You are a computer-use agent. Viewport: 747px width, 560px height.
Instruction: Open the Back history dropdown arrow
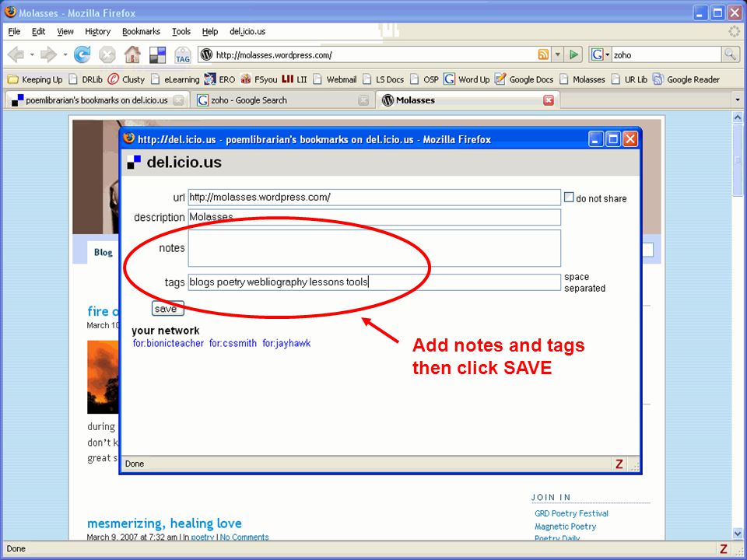[32, 54]
